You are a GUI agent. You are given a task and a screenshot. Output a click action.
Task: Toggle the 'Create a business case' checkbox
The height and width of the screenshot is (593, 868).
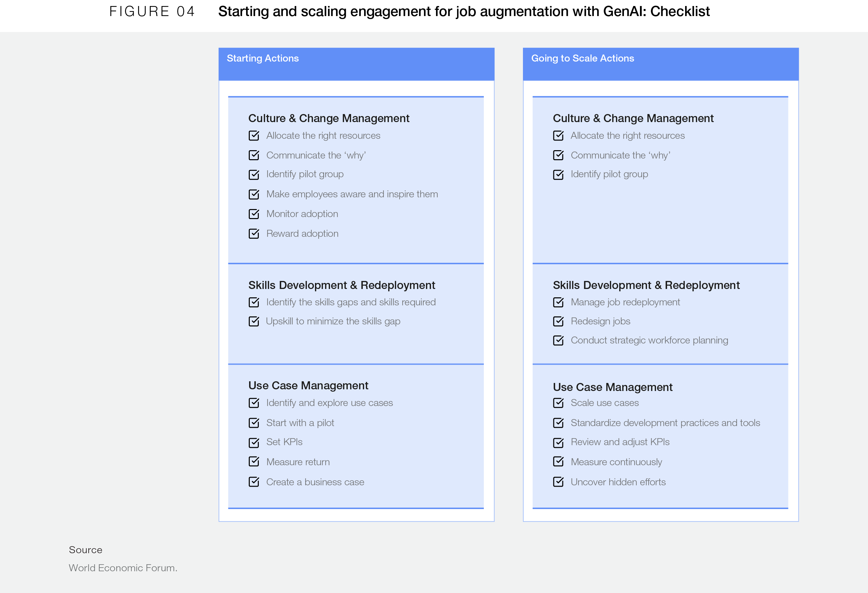click(x=253, y=482)
